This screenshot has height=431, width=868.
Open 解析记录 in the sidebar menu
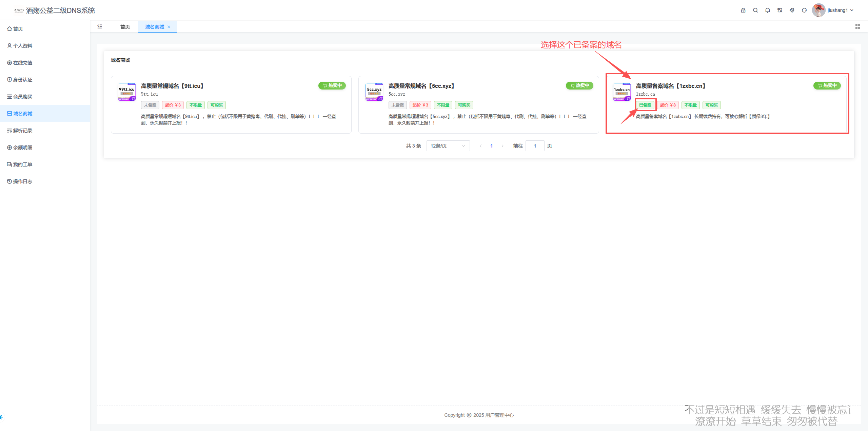point(22,130)
